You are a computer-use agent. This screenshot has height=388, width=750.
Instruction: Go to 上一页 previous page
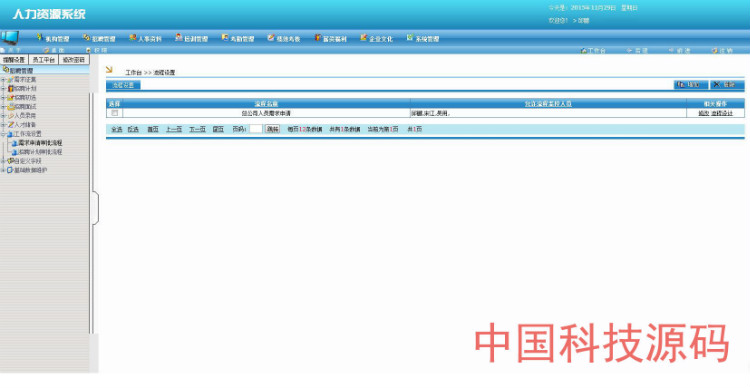(x=174, y=129)
